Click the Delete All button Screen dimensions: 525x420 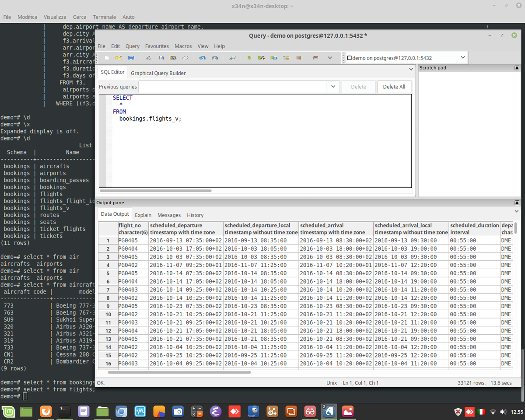pyautogui.click(x=394, y=87)
